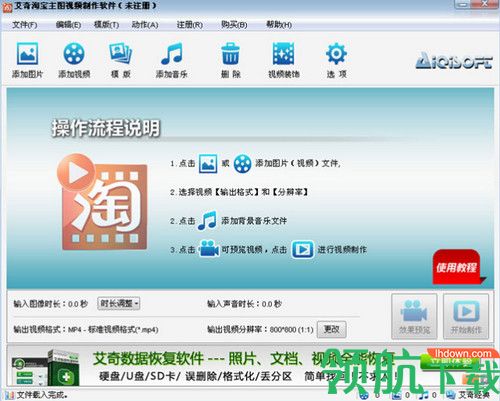Click the 效果预览 (Preview) camera button
The height and width of the screenshot is (401, 500).
tap(414, 316)
